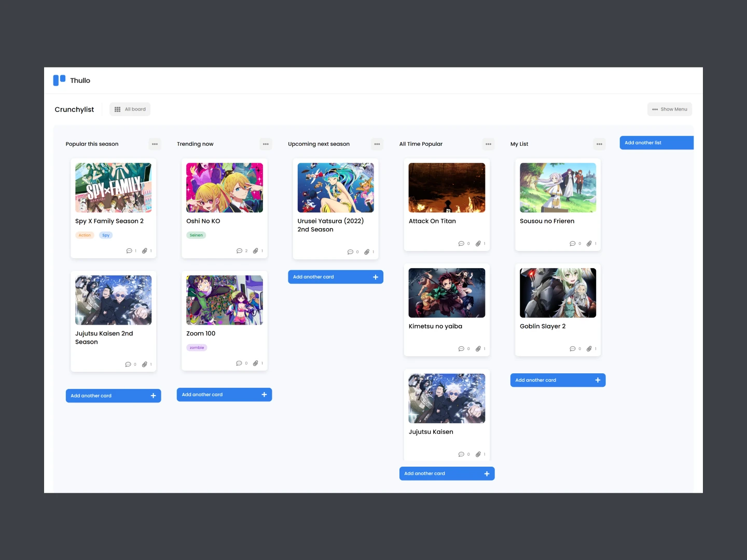Open comments on Sousou no Frieren card
This screenshot has height=560, width=747.
point(572,244)
